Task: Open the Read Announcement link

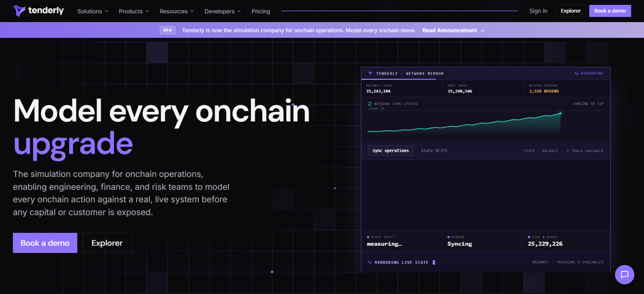Action: coord(453,30)
